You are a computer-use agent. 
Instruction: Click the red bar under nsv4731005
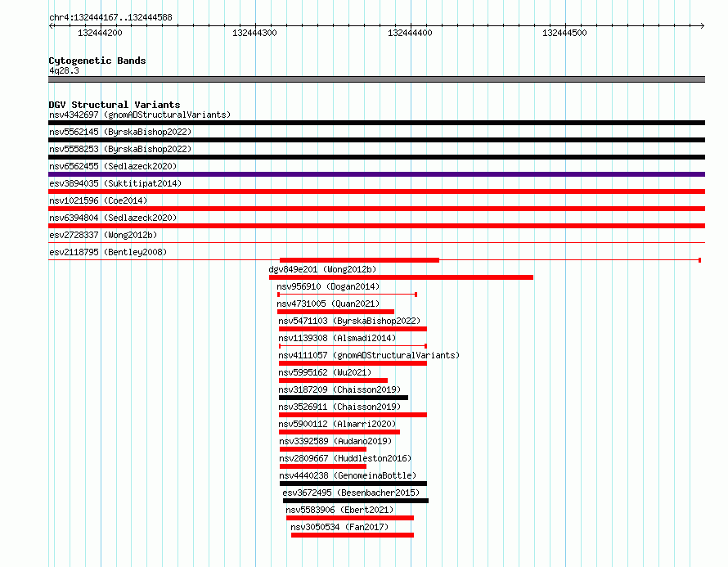tap(335, 312)
